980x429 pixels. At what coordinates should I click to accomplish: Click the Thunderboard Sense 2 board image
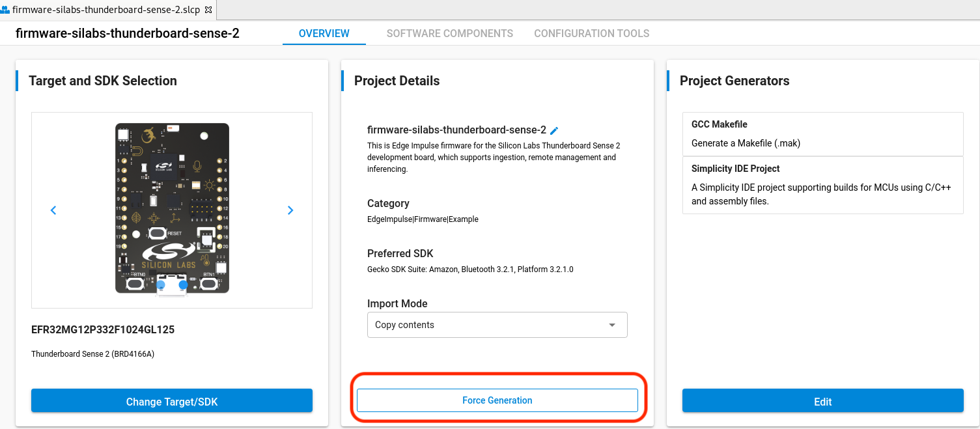(172, 210)
